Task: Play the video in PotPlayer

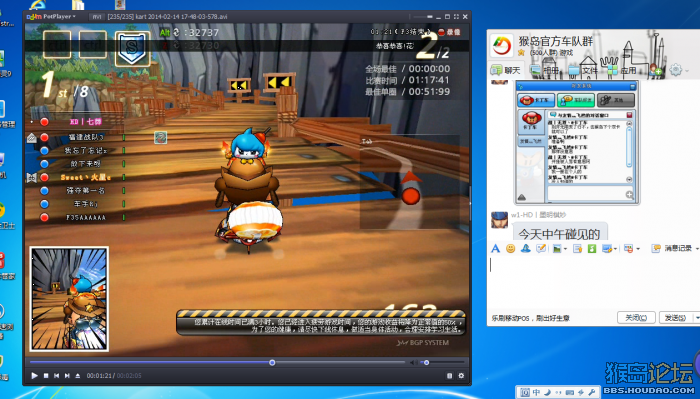Action: pyautogui.click(x=34, y=375)
